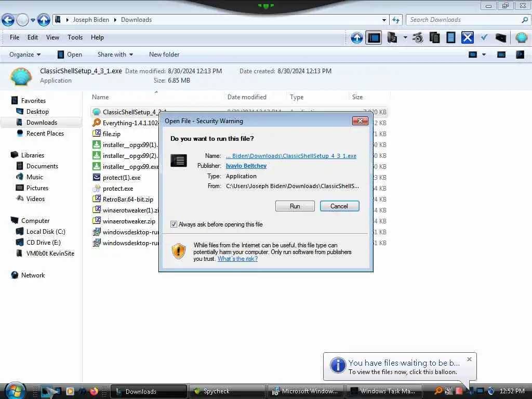Click the What's the risk? link
532x399 pixels.
coord(237,259)
